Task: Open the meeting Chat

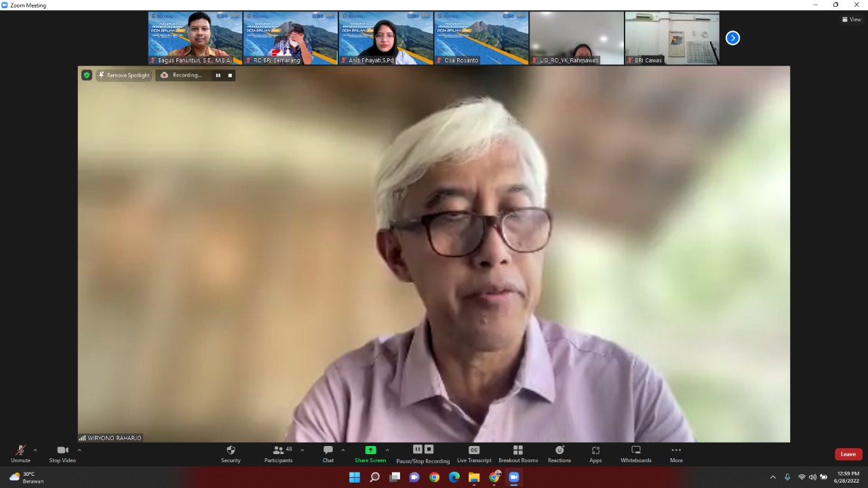Action: 328,454
